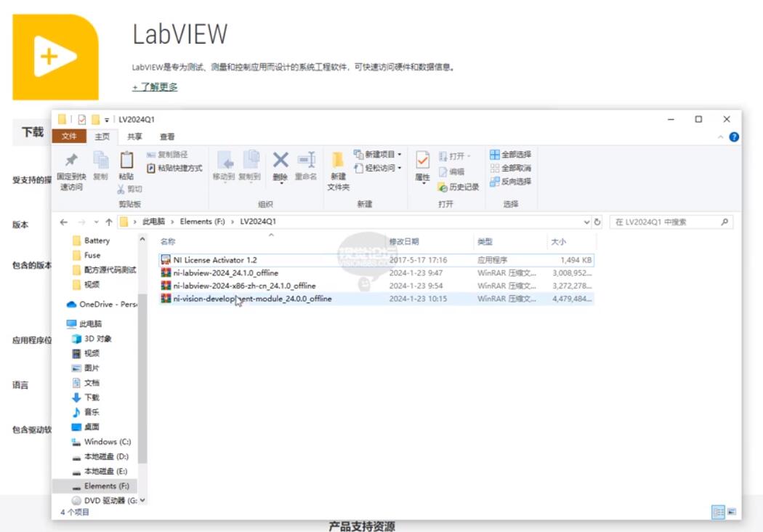Click the blue help question mark icon
This screenshot has width=763, height=532.
click(x=734, y=137)
